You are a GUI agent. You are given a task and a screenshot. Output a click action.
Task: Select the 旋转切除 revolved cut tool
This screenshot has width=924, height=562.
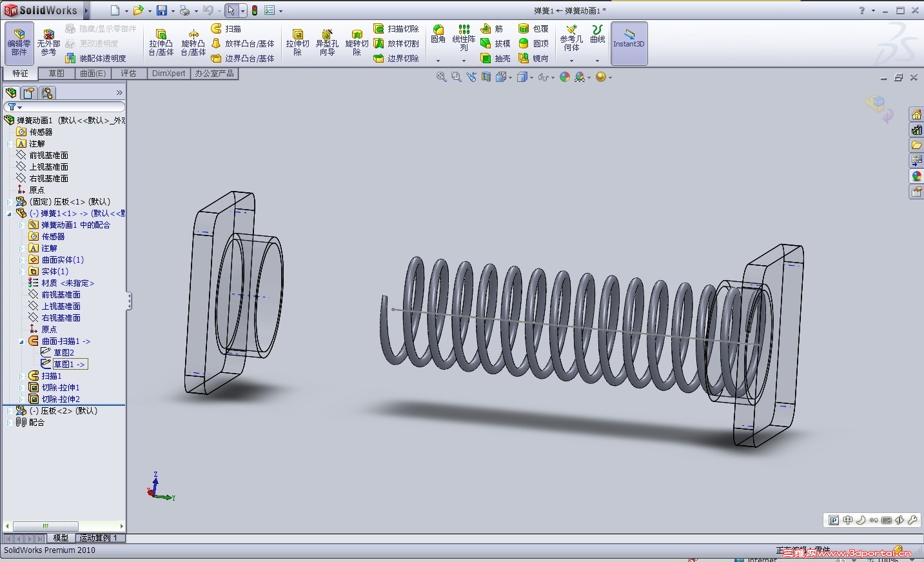click(357, 43)
